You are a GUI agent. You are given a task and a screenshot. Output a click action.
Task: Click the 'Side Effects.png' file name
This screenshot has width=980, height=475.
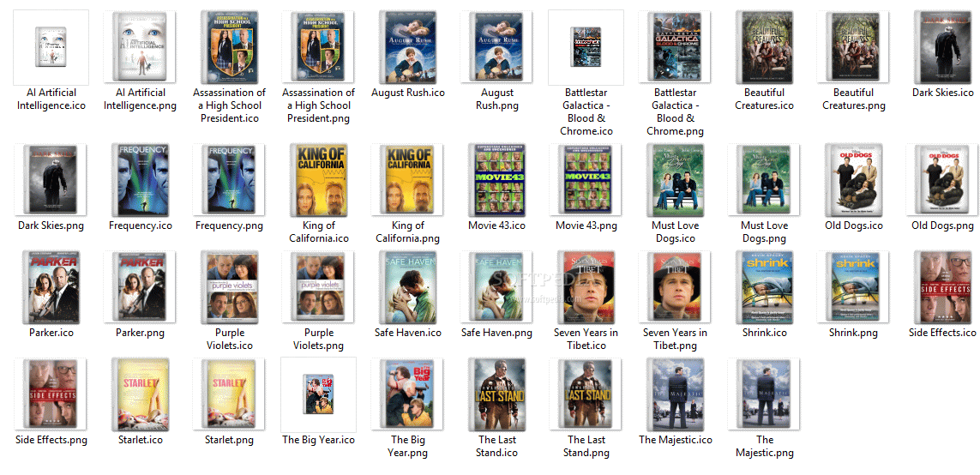tap(51, 440)
